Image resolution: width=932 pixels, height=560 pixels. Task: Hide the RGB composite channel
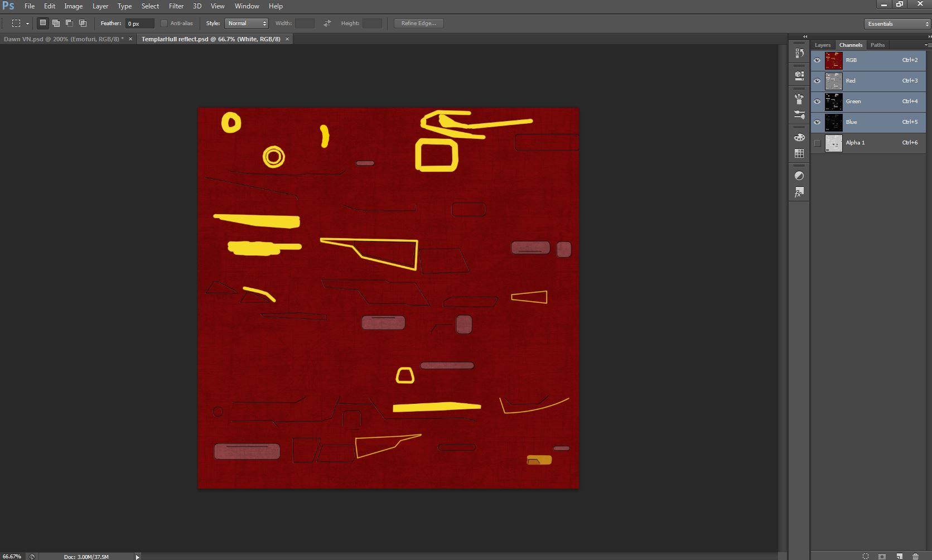(817, 60)
